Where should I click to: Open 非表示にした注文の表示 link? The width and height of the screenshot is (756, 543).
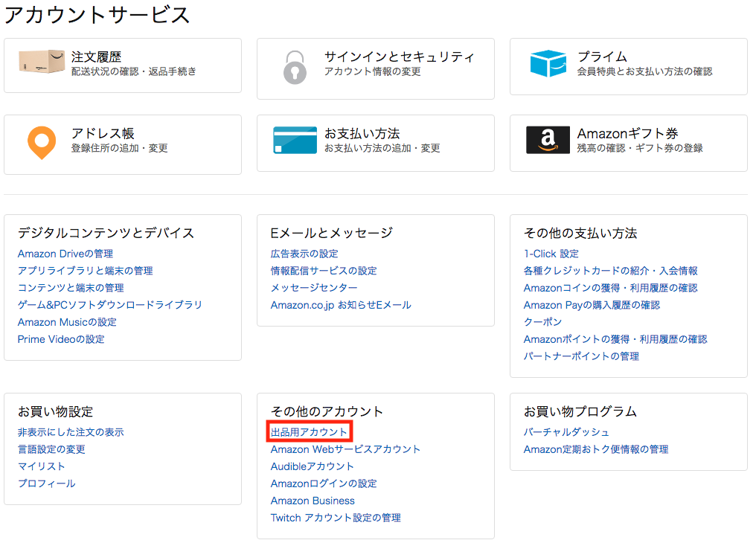71,432
